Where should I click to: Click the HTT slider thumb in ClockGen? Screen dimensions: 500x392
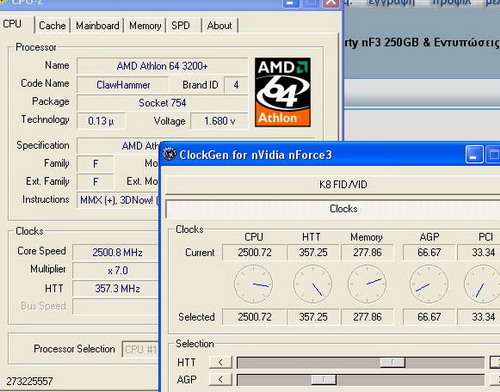pos(392,362)
